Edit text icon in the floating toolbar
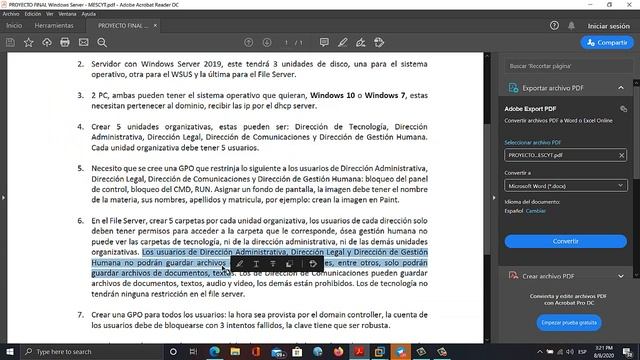The image size is (640, 360). 313,264
